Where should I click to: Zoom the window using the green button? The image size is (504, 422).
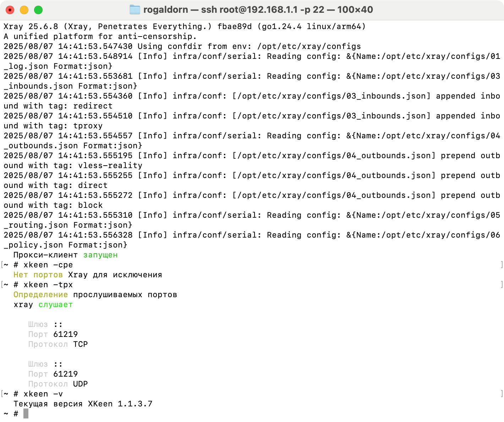38,10
